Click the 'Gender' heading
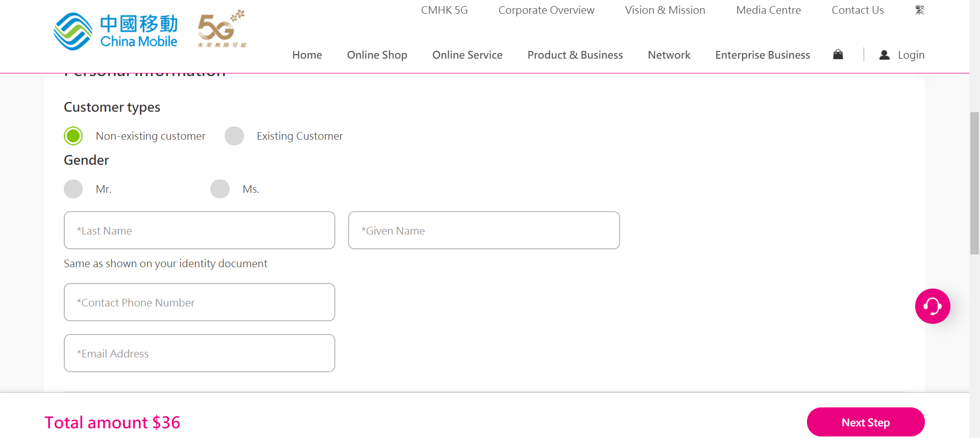 click(x=86, y=160)
